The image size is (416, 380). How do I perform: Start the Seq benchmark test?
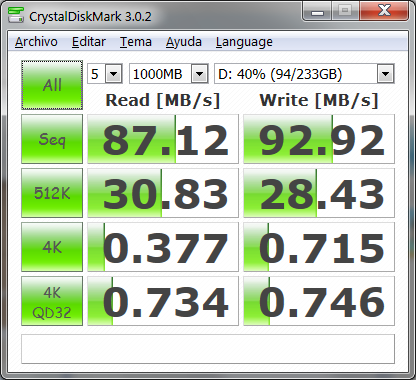52,139
